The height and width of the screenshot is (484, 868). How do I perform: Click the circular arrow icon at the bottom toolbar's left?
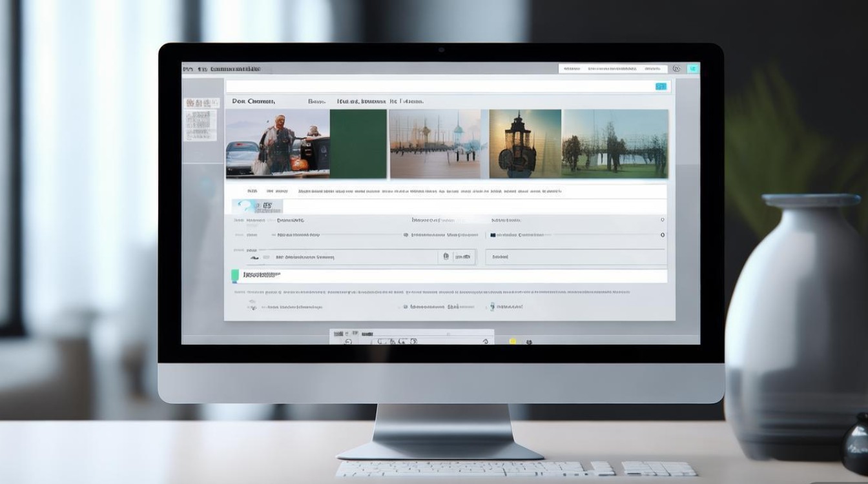[x=348, y=341]
